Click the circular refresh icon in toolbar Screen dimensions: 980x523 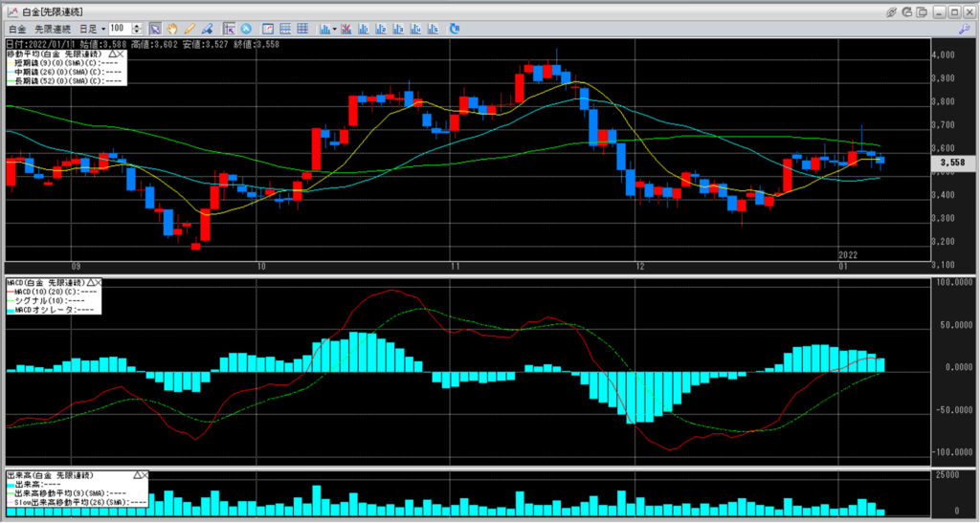[246, 29]
